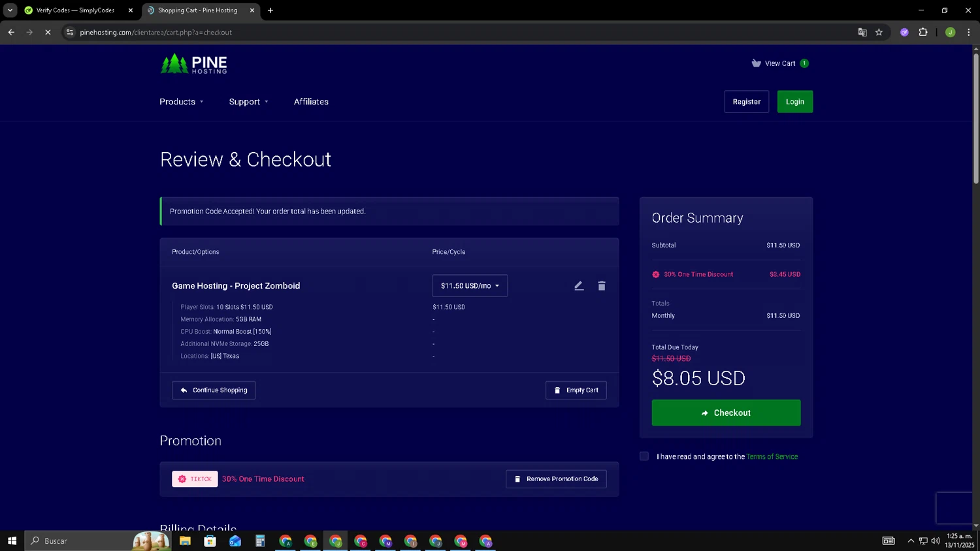Click network icon in system tray
Image resolution: width=980 pixels, height=551 pixels.
pos(923,541)
